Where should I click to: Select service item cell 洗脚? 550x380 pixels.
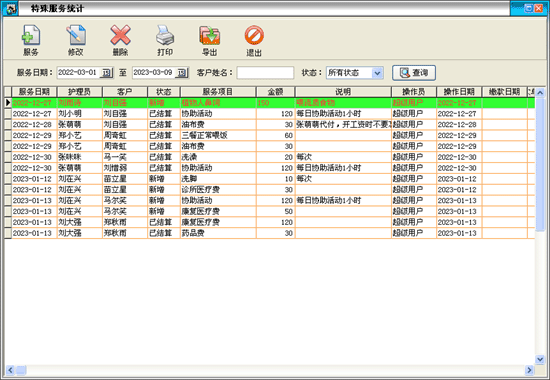coord(218,179)
